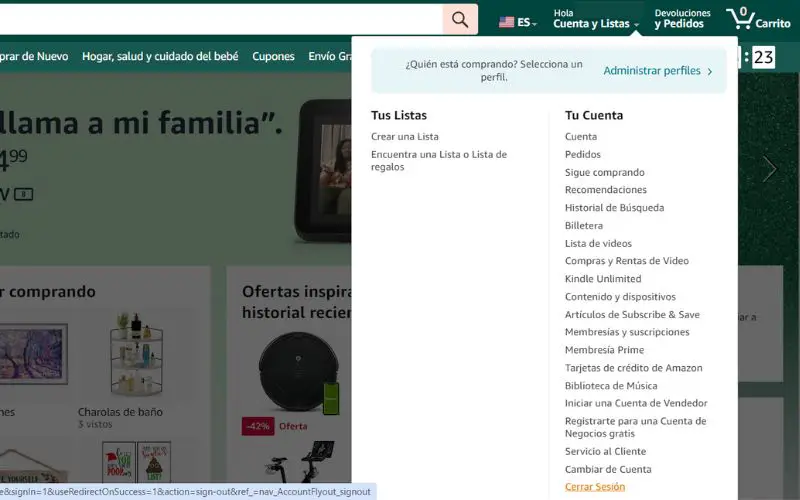Open Charolas de baño thumbnail
The height and width of the screenshot is (500, 800).
pyautogui.click(x=136, y=355)
